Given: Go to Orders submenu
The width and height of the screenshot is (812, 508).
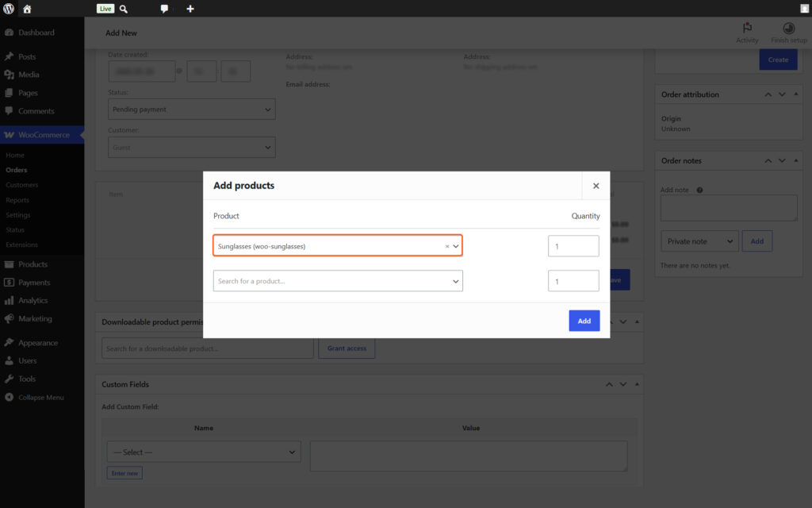Looking at the screenshot, I should (x=17, y=170).
